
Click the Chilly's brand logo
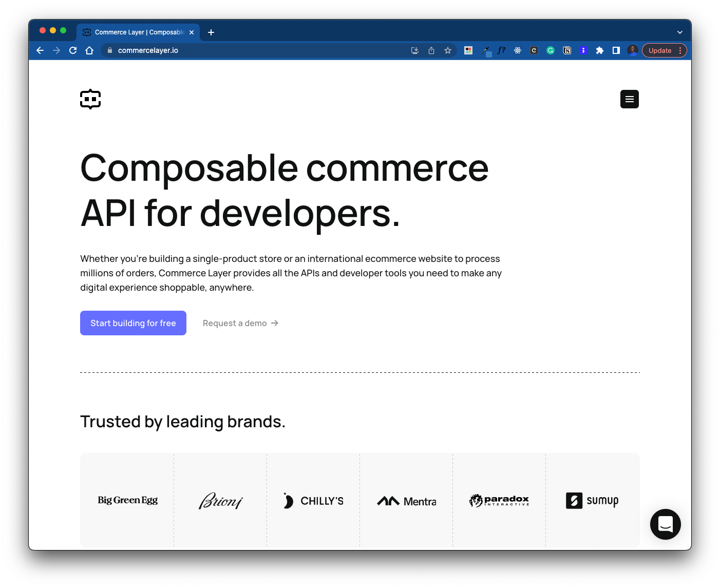pyautogui.click(x=313, y=501)
